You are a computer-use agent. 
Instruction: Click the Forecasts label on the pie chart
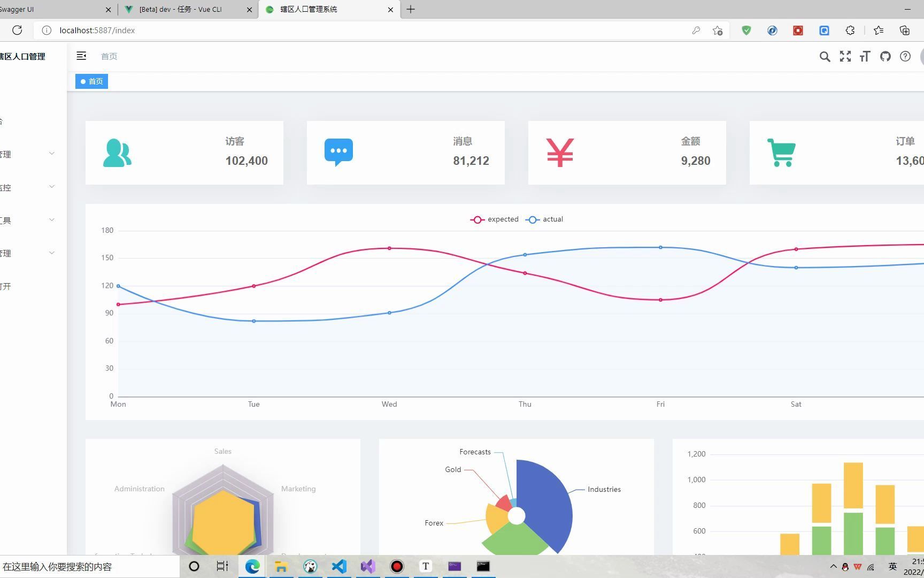pyautogui.click(x=475, y=452)
